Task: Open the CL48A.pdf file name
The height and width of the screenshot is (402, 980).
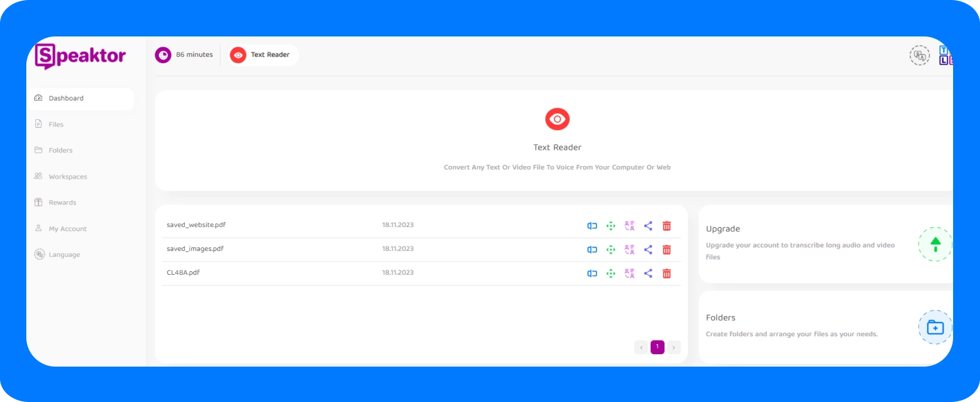Action: (183, 272)
